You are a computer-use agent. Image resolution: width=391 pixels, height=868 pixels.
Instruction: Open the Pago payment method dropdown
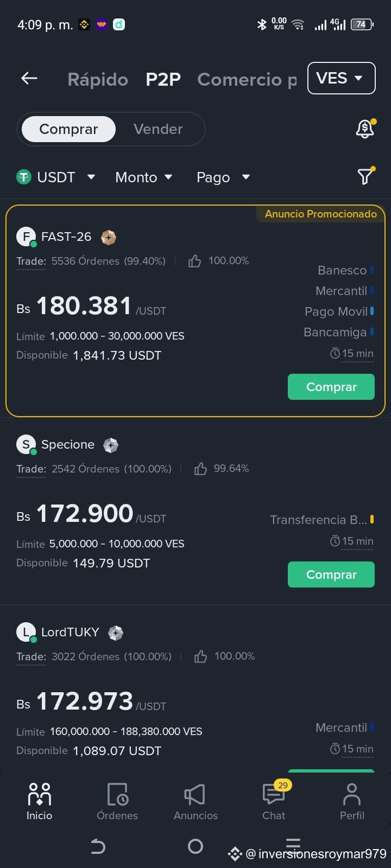223,177
